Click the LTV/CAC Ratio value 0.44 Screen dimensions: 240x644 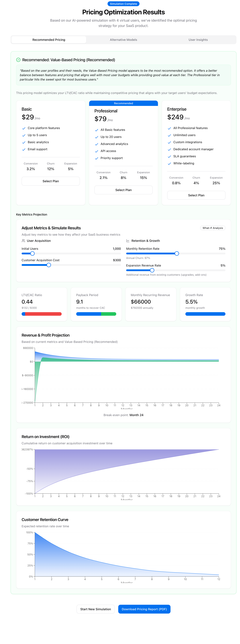point(27,302)
